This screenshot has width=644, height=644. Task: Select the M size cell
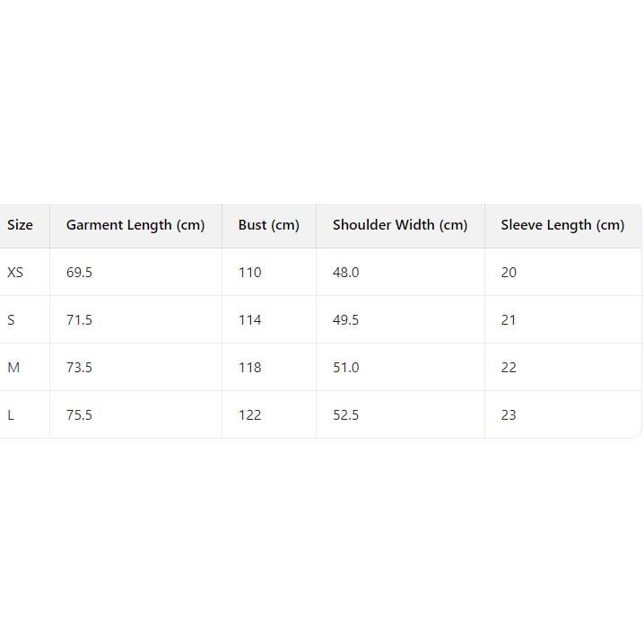[x=13, y=368]
